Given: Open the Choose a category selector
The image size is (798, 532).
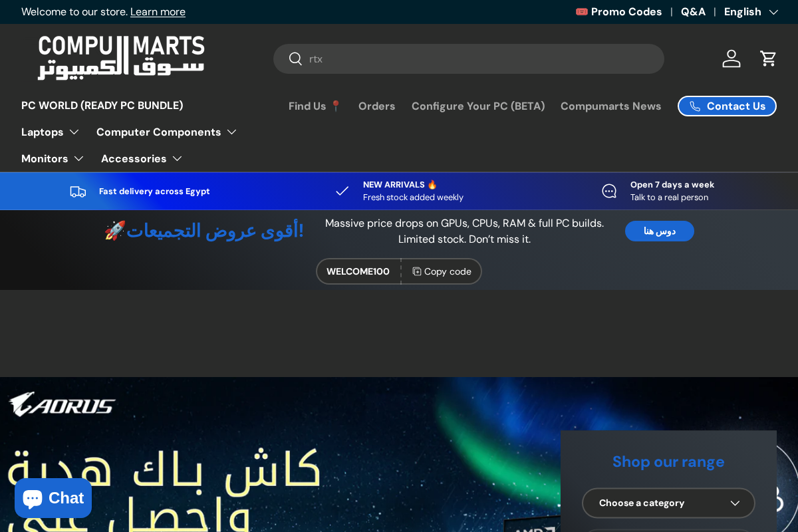Looking at the screenshot, I should point(668,503).
